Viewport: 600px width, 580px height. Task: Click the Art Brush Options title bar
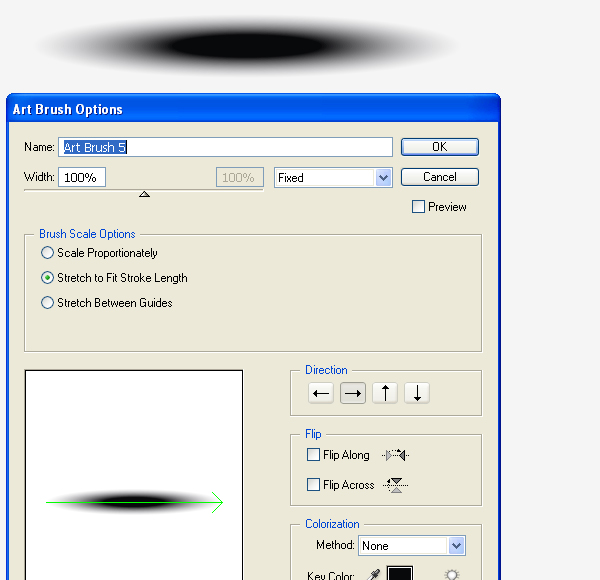pos(253,109)
